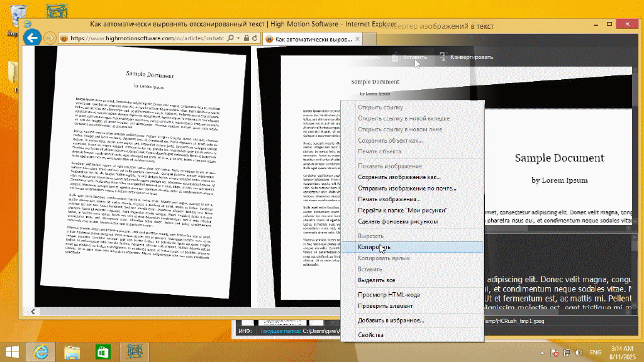Image resolution: width=644 pixels, height=362 pixels.
Task: Click "Конвертировать" in the converter toolbar
Action: [x=467, y=57]
